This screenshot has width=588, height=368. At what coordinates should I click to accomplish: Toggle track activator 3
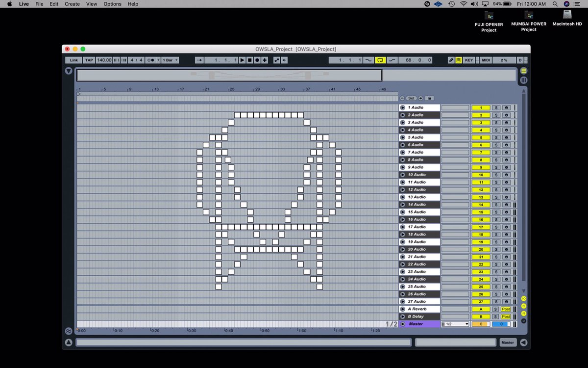481,122
